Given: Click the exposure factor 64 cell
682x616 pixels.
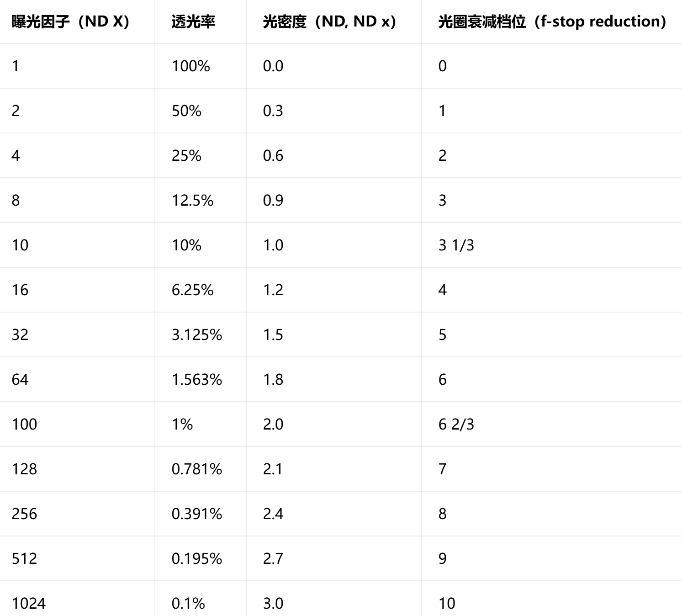Looking at the screenshot, I should click(20, 380).
